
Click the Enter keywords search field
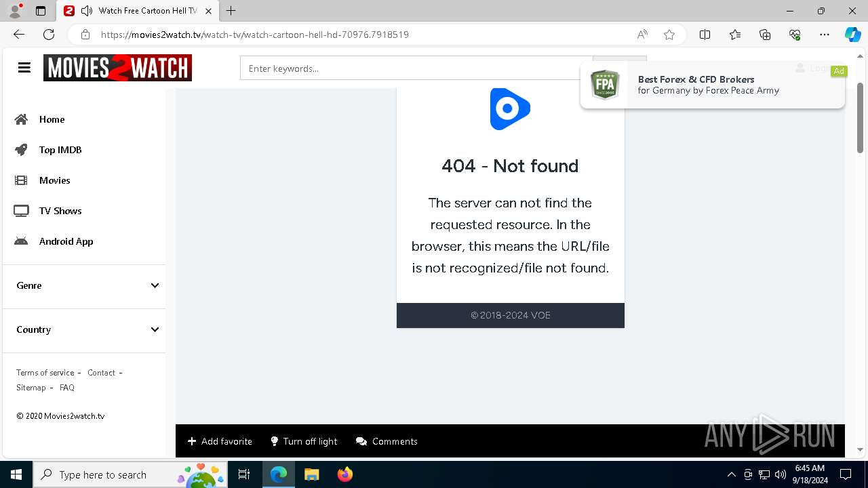point(416,68)
